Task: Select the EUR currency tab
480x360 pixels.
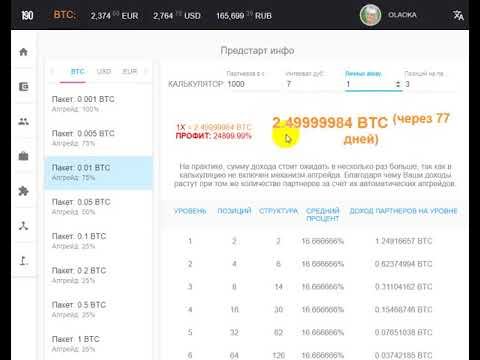Action: coord(130,72)
